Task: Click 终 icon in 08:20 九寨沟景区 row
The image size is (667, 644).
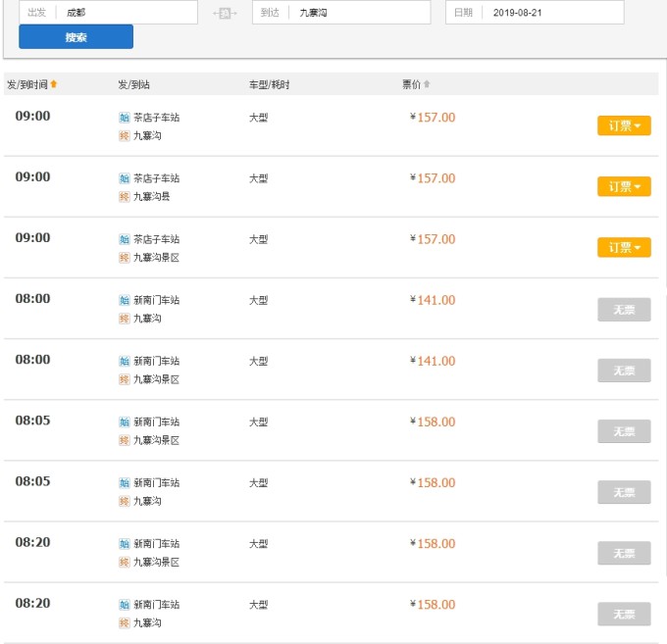Action: (125, 562)
